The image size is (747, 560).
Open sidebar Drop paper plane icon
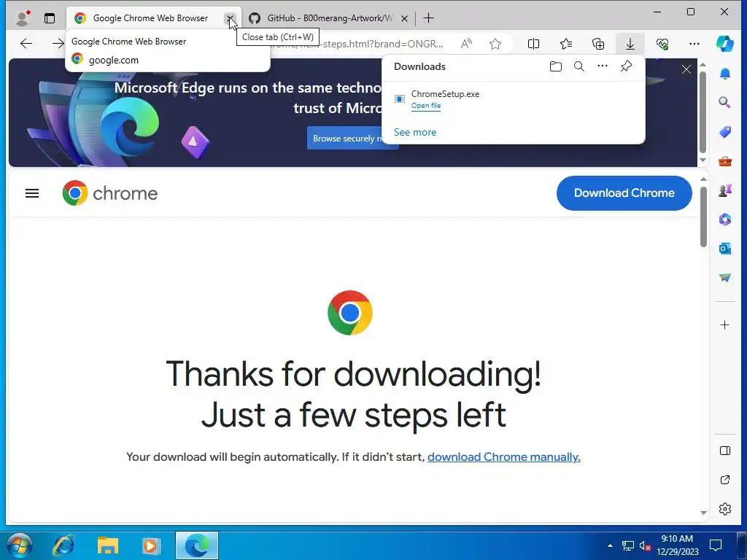click(x=724, y=277)
